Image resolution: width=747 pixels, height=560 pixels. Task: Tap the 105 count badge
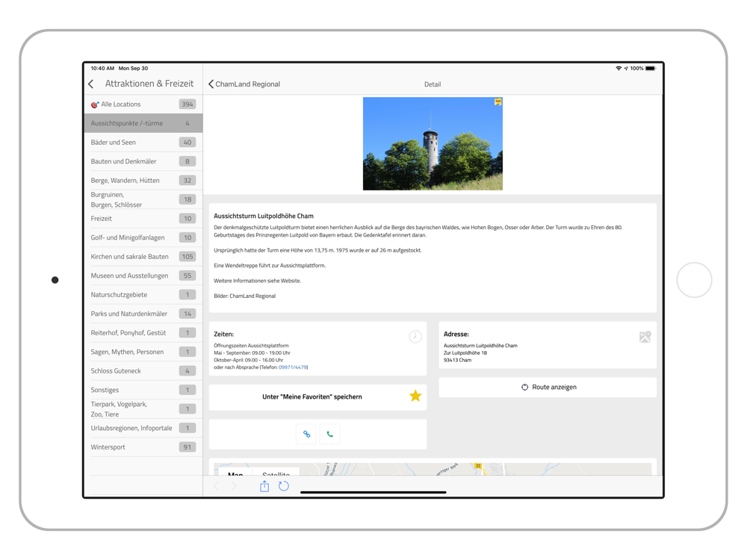point(187,257)
